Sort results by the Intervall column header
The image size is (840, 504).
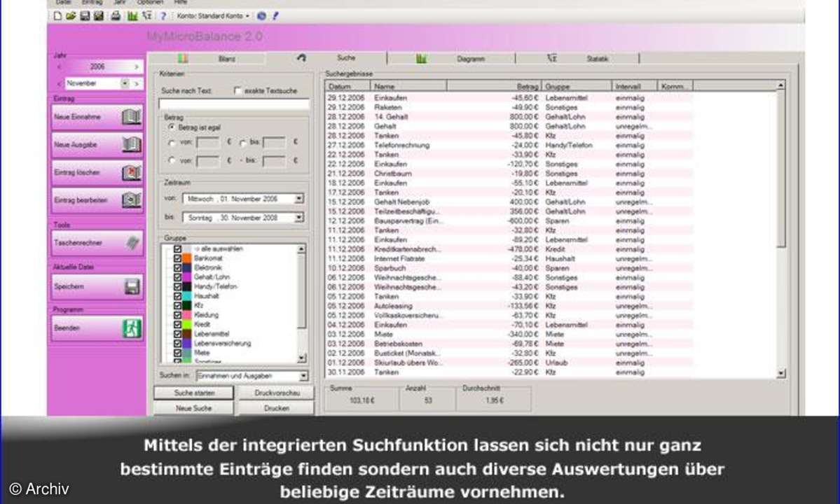point(635,86)
